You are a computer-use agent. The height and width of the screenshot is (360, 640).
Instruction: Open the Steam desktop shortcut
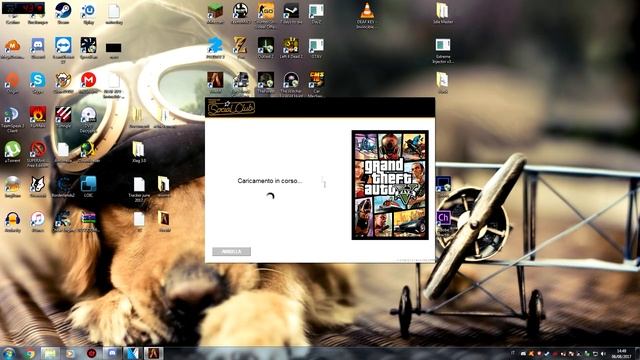point(63,13)
